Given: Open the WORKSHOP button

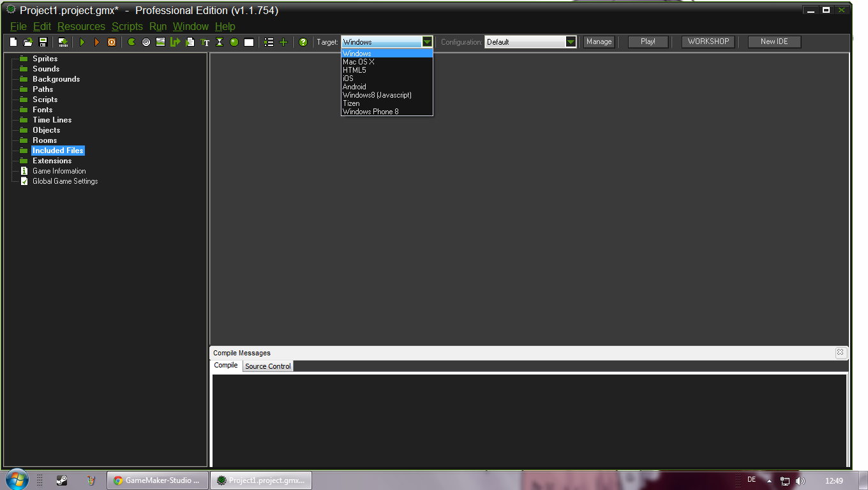Looking at the screenshot, I should 708,41.
